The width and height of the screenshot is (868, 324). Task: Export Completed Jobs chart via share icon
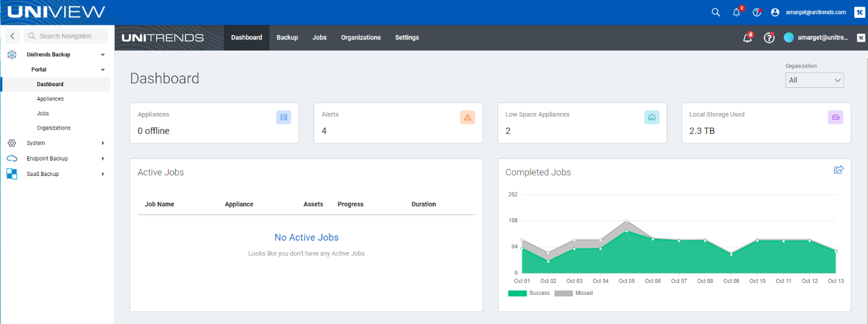[839, 169]
